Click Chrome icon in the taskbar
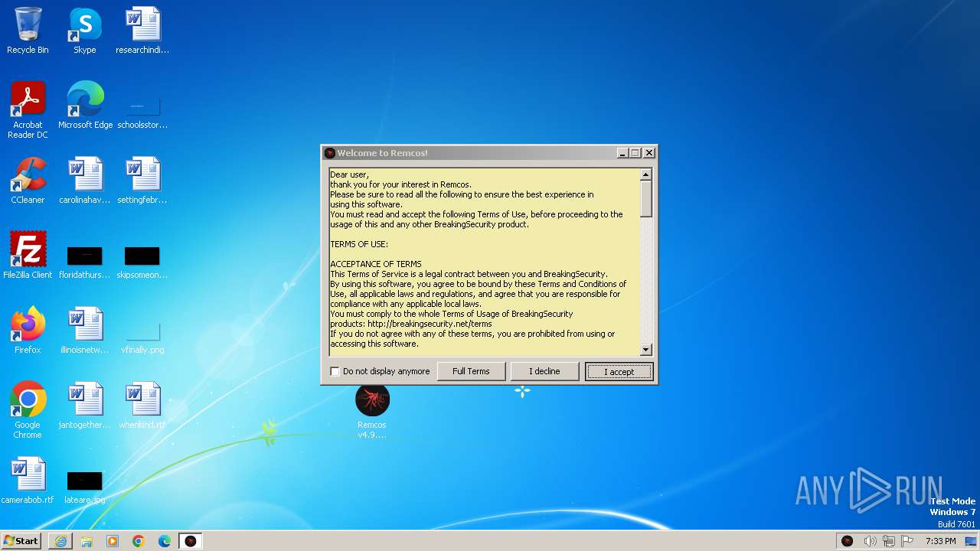The image size is (980, 551). 139,541
